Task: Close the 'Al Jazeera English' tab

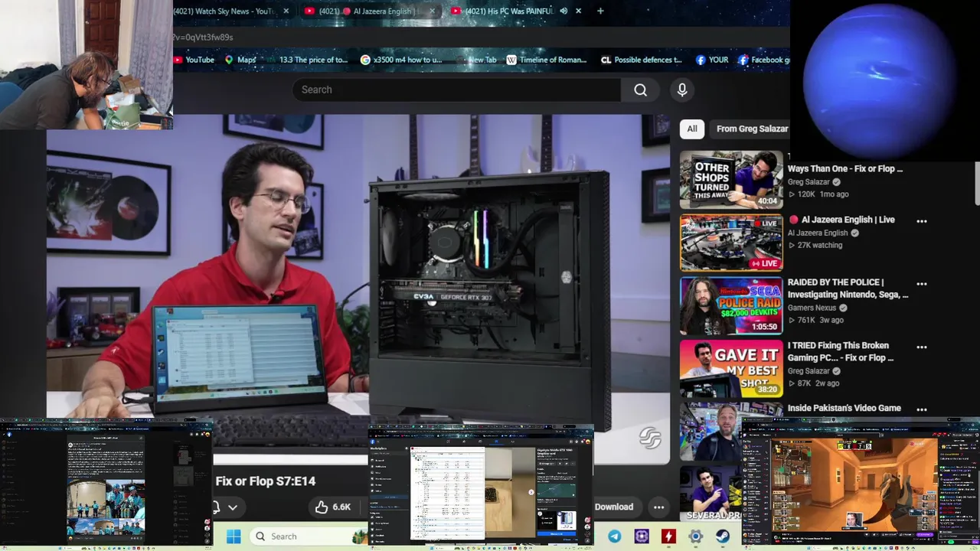Action: point(432,11)
